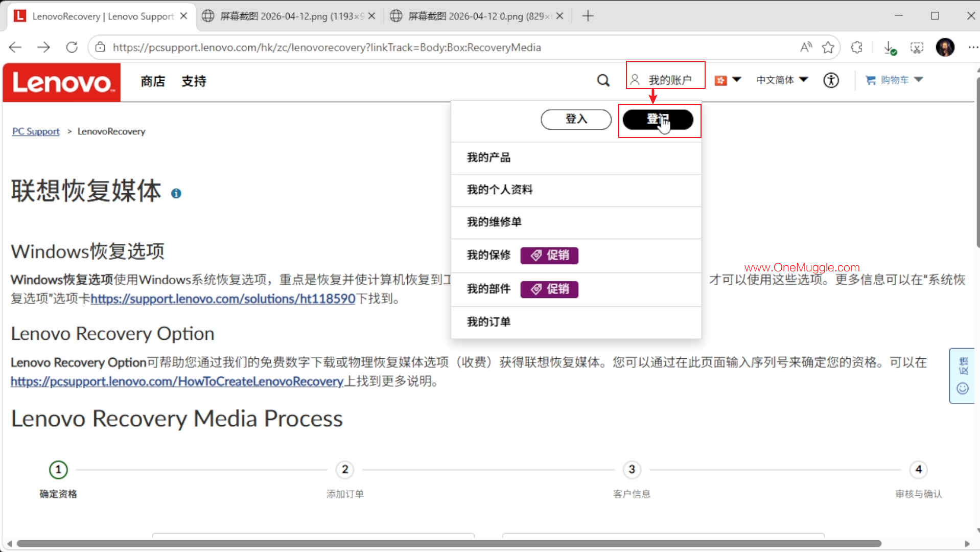Close the 屏幕截图 2026-04-12 0.png tab
Screen dimensions: 980x552
[x=560, y=16]
